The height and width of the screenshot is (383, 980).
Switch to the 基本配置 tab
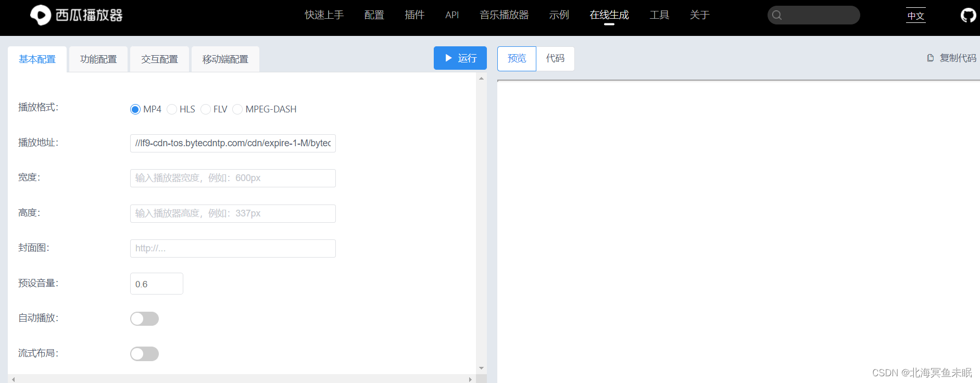coord(37,59)
